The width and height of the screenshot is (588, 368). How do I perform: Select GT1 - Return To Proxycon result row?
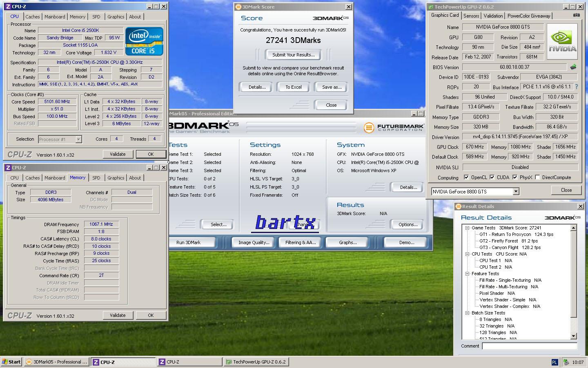(516, 235)
